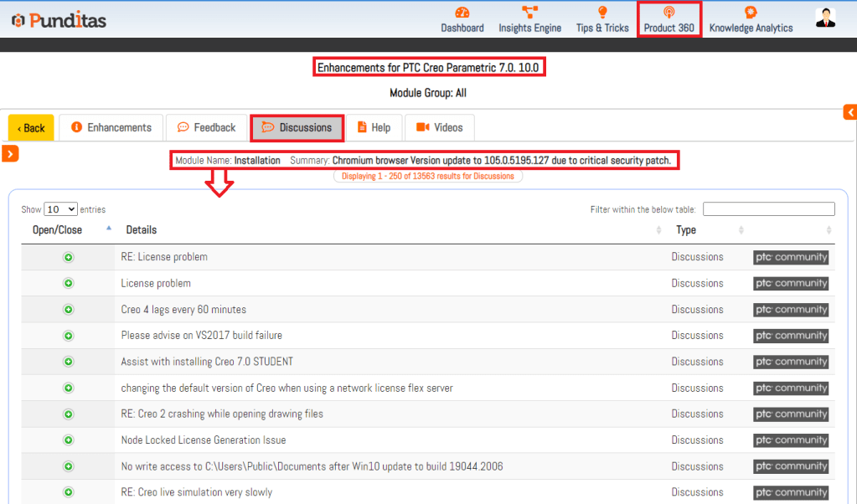Open ptc community badge for Node Locked License
The width and height of the screenshot is (857, 504).
(x=791, y=440)
